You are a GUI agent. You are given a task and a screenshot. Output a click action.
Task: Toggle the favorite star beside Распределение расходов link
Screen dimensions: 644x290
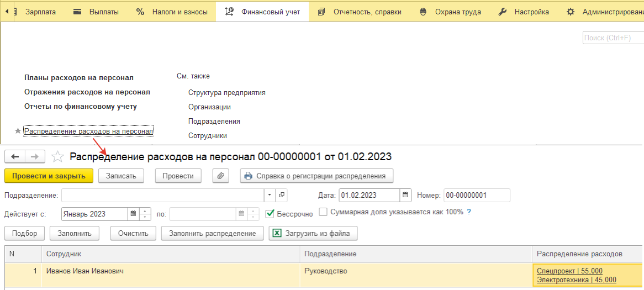tap(18, 131)
